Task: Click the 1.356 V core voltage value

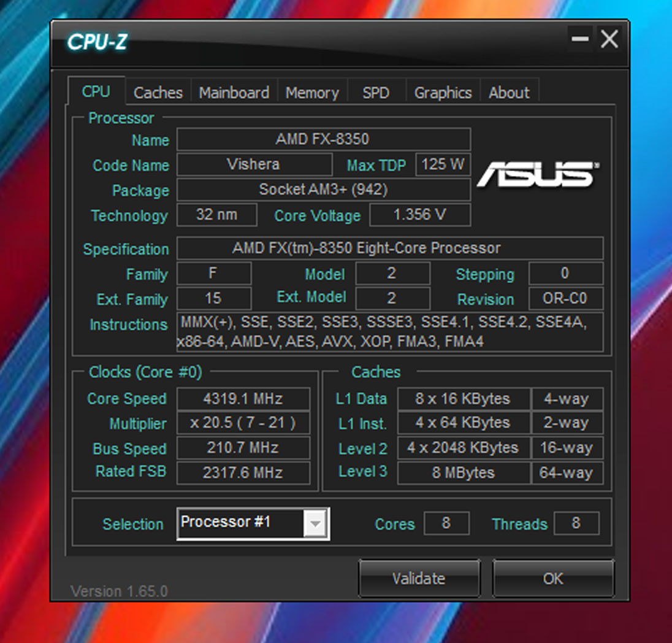Action: click(x=420, y=215)
